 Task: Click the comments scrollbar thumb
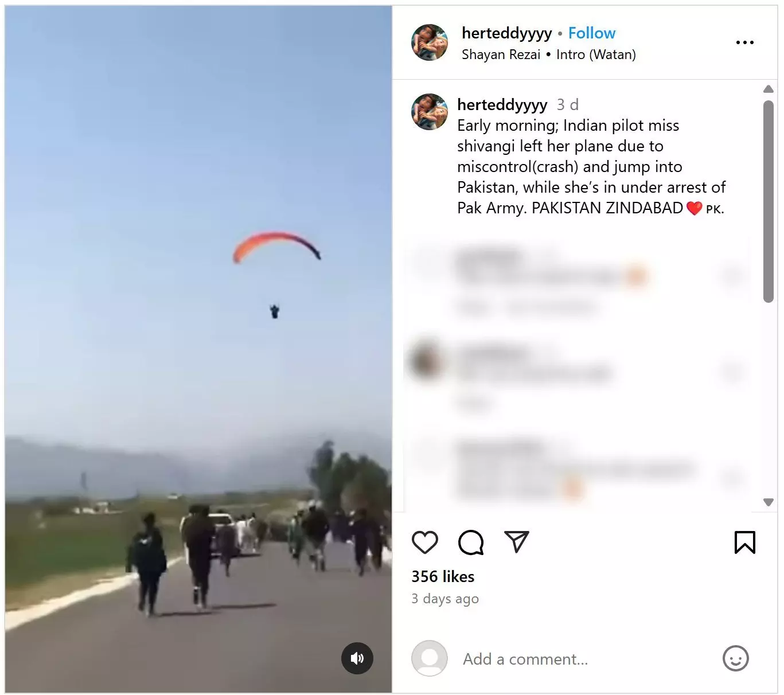[x=769, y=201]
